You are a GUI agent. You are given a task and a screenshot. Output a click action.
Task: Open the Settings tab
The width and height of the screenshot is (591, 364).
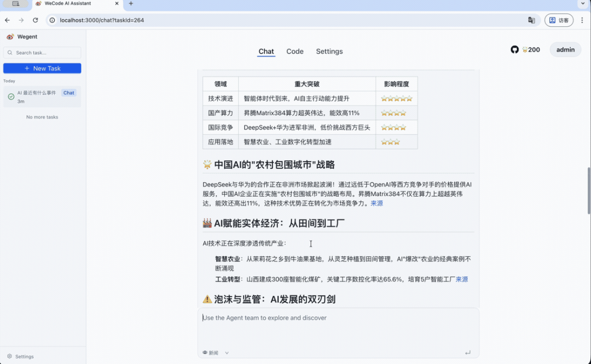(329, 51)
